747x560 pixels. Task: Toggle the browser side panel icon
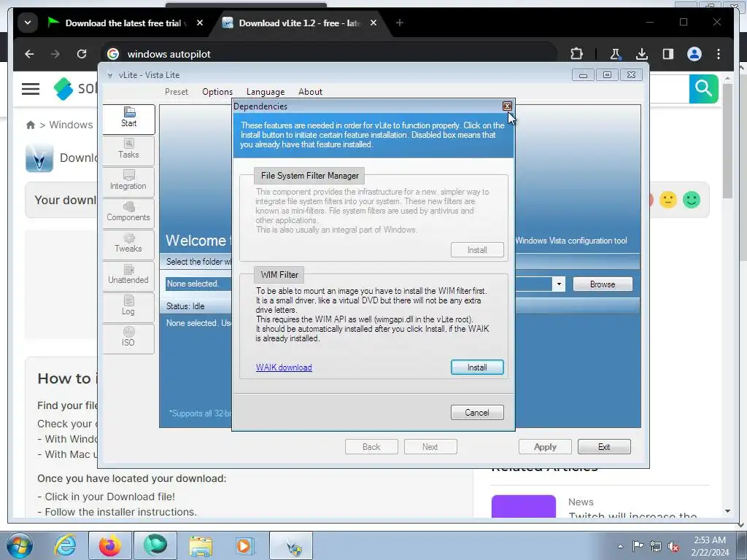tap(668, 54)
